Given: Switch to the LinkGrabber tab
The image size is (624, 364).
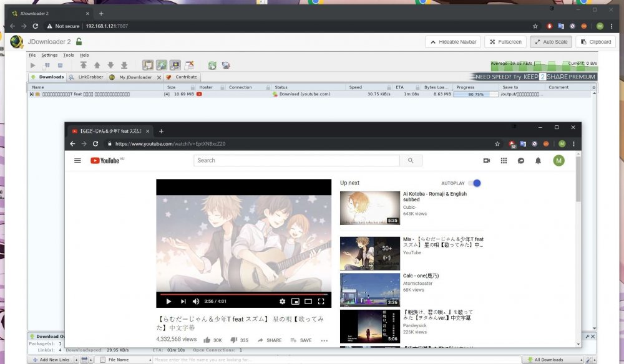Looking at the screenshot, I should pos(86,77).
